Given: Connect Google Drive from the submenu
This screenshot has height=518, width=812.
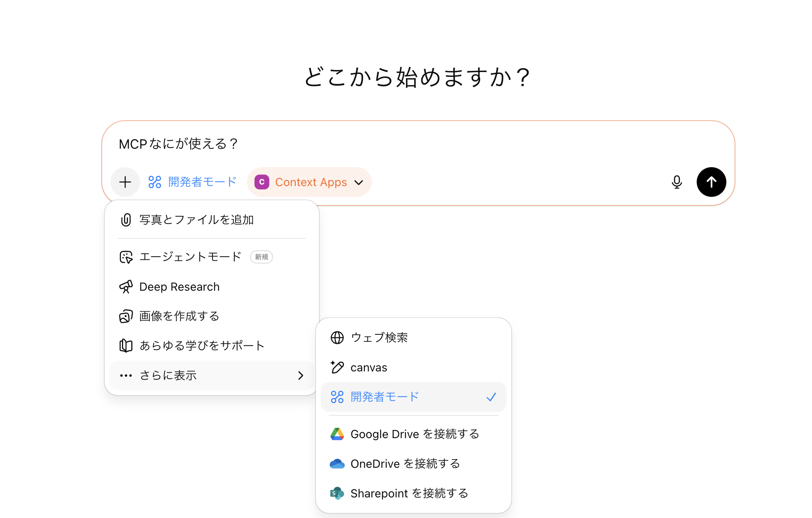Looking at the screenshot, I should click(414, 434).
